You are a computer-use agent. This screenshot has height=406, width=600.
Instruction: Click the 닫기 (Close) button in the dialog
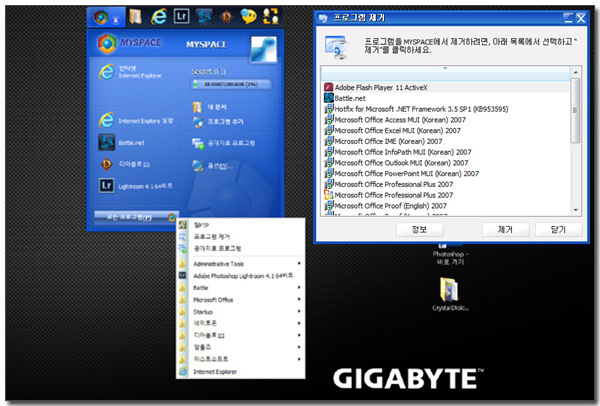pyautogui.click(x=557, y=228)
